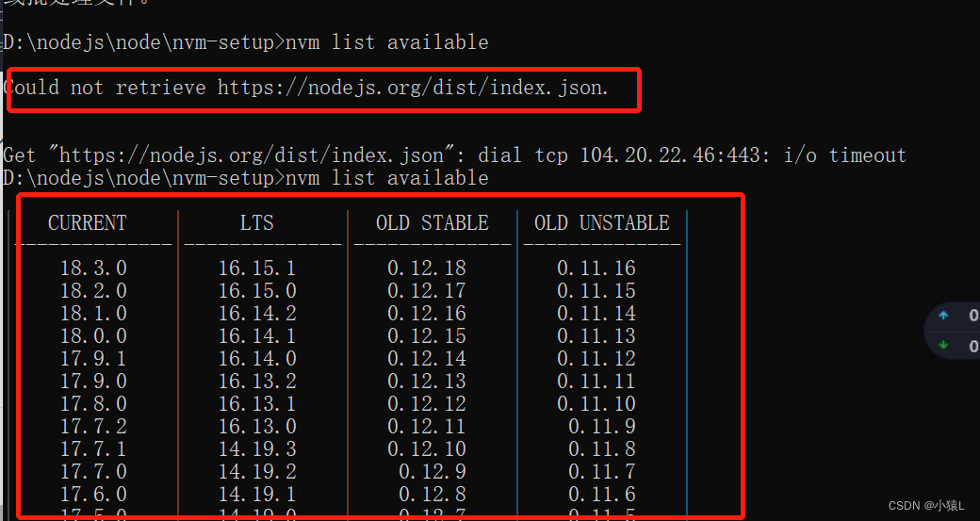The image size is (980, 521).
Task: Click LTS version 16.15.1
Action: 257,268
